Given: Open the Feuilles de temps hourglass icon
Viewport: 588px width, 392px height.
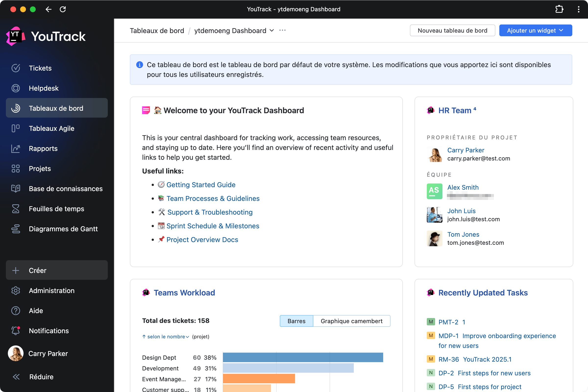Looking at the screenshot, I should click(x=16, y=209).
